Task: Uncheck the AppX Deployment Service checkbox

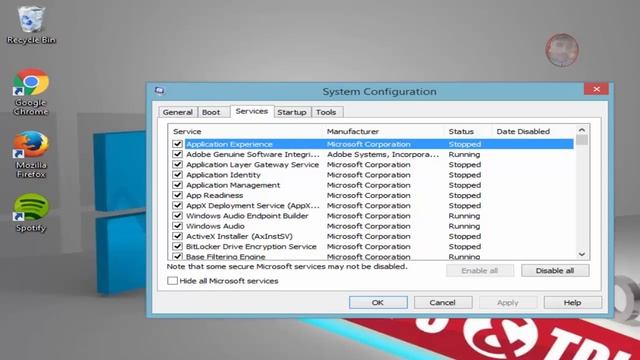Action: coord(177,205)
